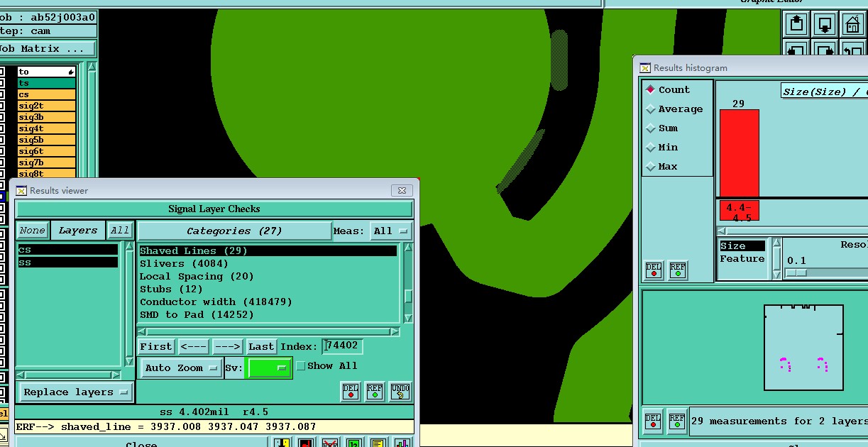Select Feature in histogram parameter list
Image resolution: width=868 pixels, height=447 pixels.
[742, 259]
